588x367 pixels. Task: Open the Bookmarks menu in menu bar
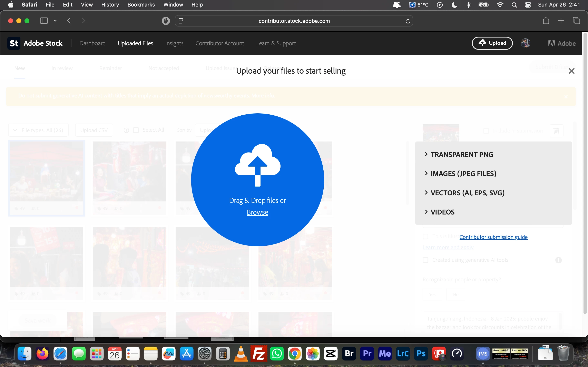click(x=141, y=5)
